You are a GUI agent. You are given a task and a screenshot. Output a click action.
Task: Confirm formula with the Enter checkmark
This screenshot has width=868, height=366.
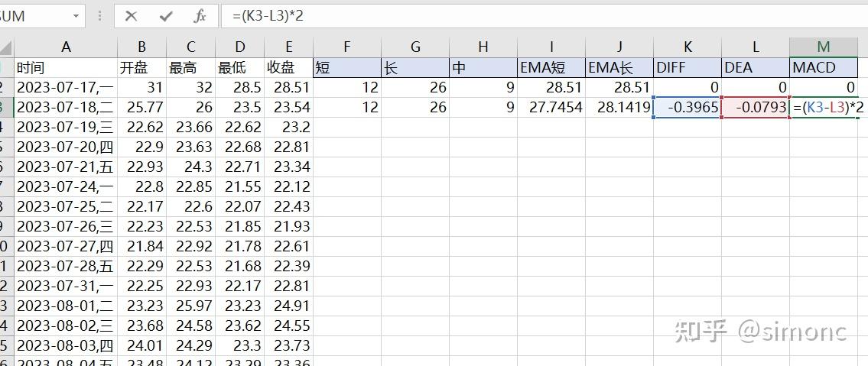point(166,16)
